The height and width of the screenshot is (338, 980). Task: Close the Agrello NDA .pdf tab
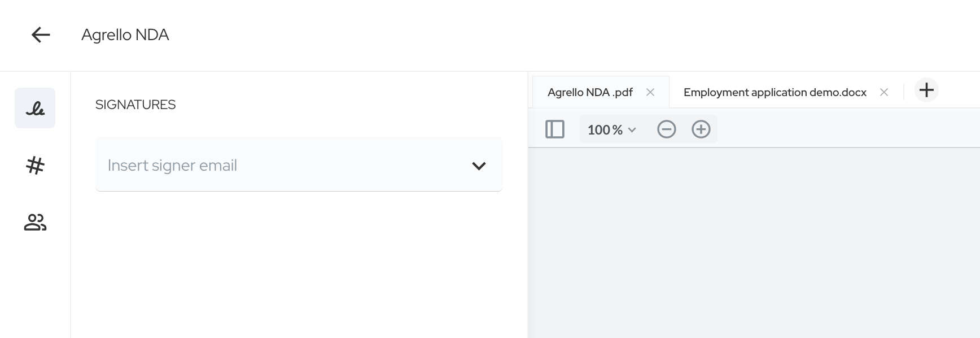click(x=650, y=92)
